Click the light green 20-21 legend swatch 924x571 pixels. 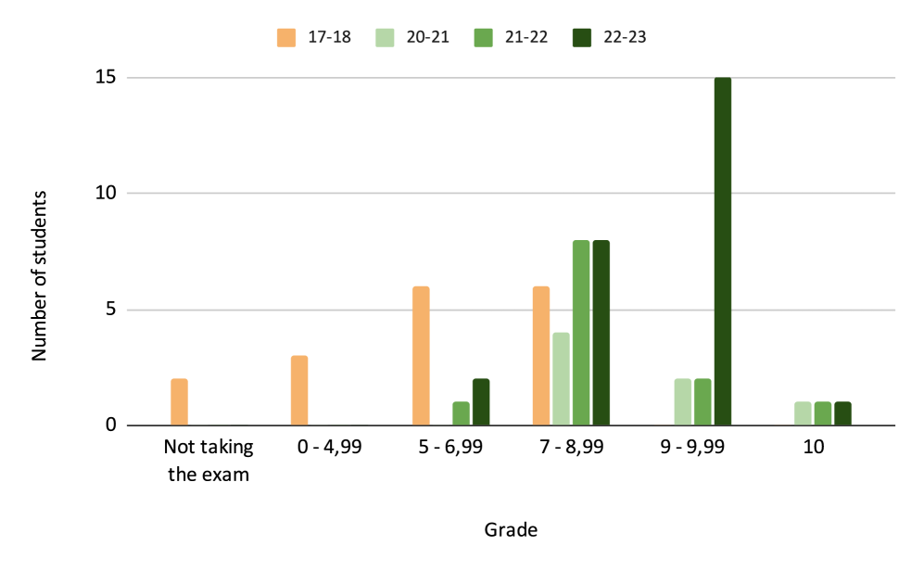pyautogui.click(x=385, y=37)
